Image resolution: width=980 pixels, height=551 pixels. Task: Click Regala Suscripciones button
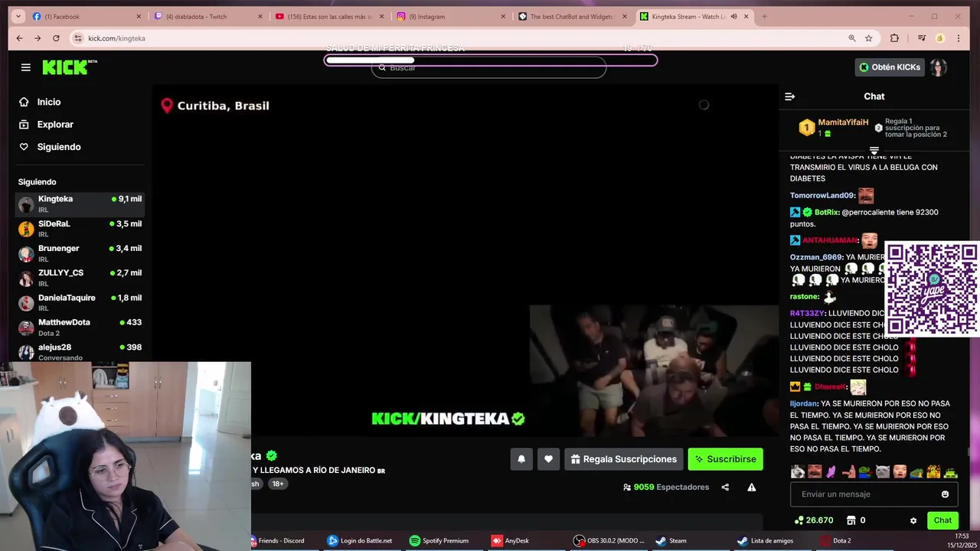(x=624, y=459)
